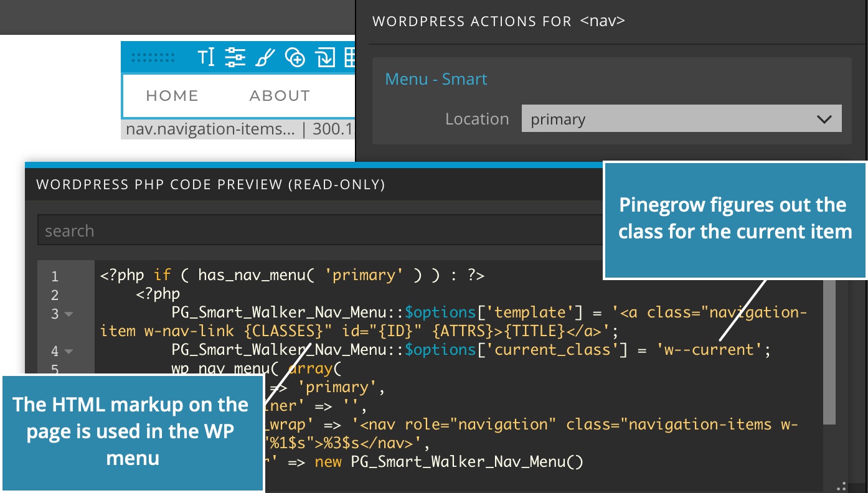
Task: Open the element properties sliders icon
Action: coord(235,58)
